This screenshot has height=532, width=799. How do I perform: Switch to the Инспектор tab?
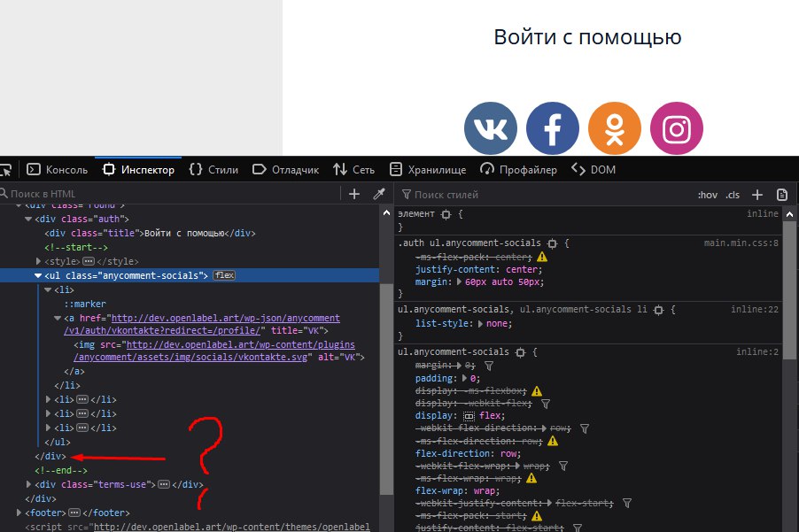click(x=138, y=170)
